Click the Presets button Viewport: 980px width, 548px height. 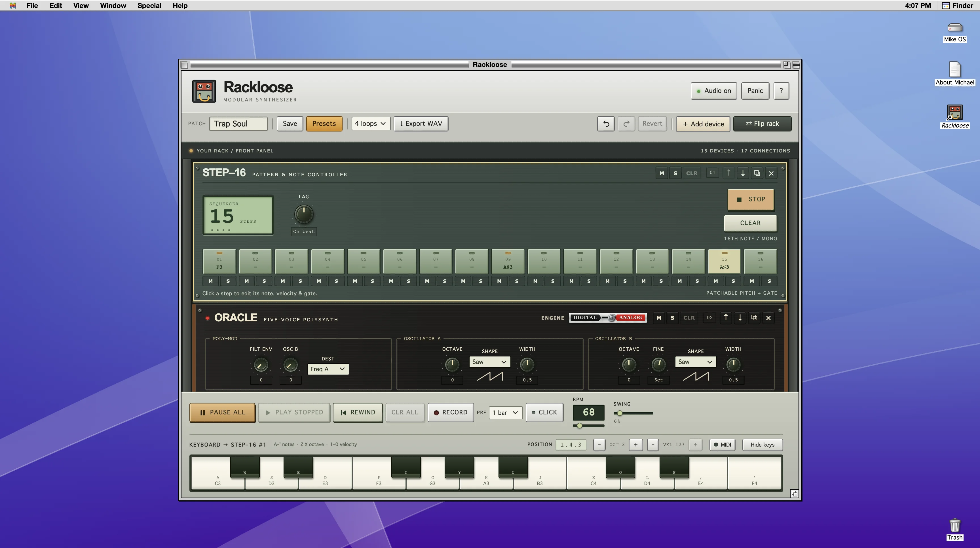click(324, 124)
